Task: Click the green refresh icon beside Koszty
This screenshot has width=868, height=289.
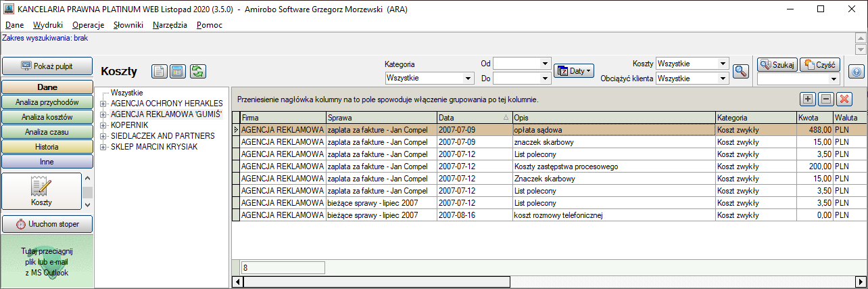Action: tap(197, 71)
